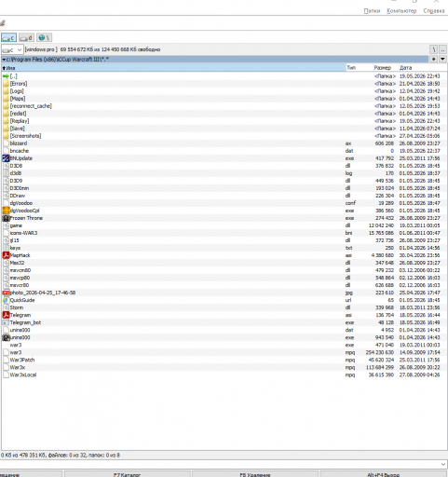Click the BNUpdate exe icon
Image resolution: width=448 pixels, height=477 pixels.
(6, 158)
